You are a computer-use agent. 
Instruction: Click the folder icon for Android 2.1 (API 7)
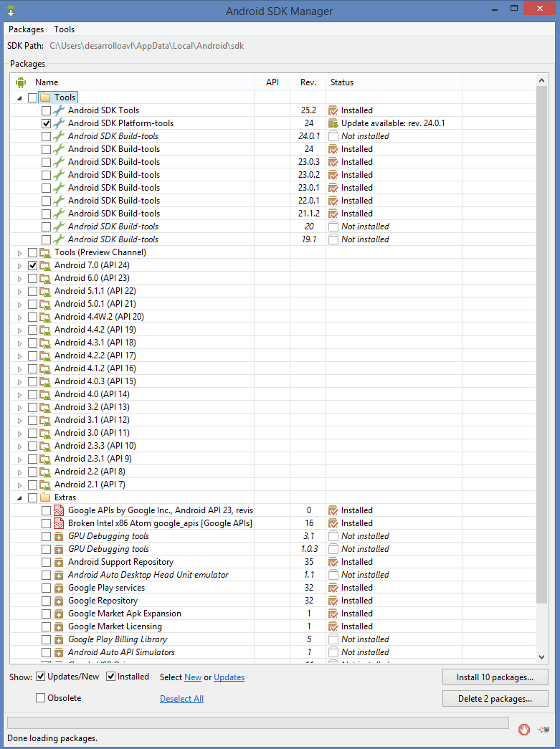(45, 485)
